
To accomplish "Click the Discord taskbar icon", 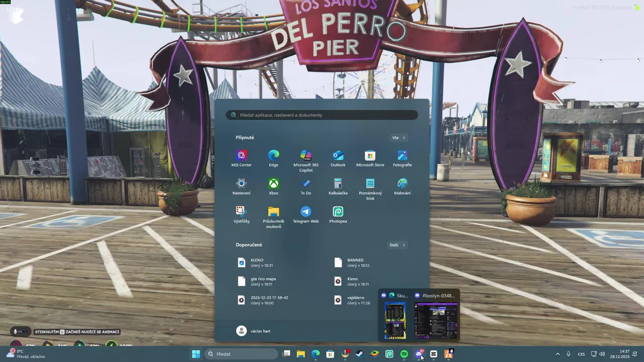I will point(419,354).
